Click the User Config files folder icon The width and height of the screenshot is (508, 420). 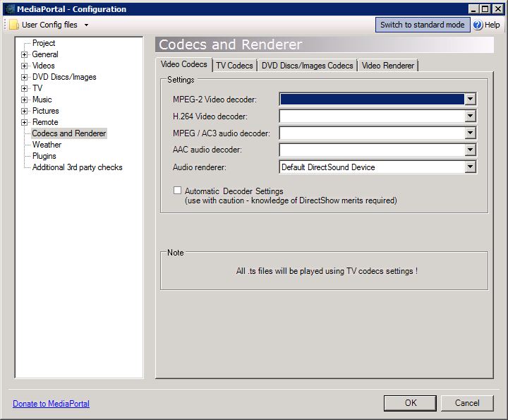[14, 25]
